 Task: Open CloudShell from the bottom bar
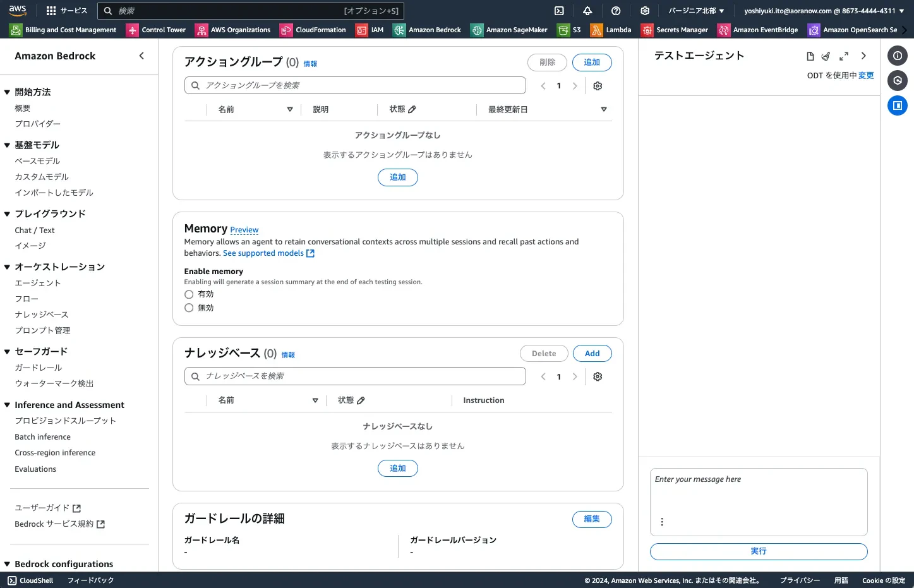[x=30, y=580]
